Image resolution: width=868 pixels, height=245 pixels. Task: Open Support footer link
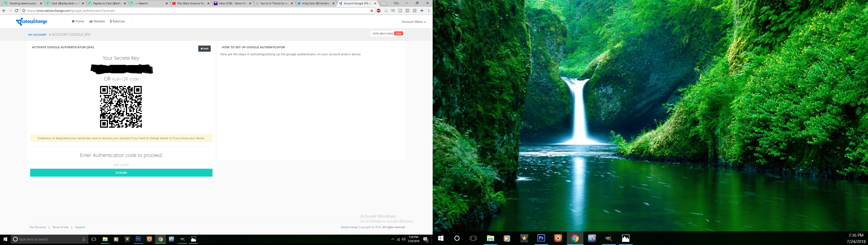[x=80, y=227]
